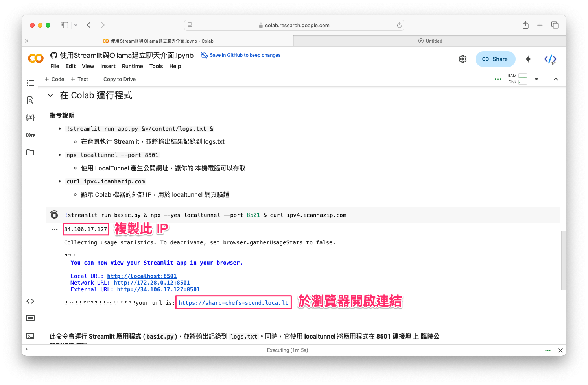This screenshot has height=385, width=588.
Task: Reload the Colab page
Action: coord(399,25)
